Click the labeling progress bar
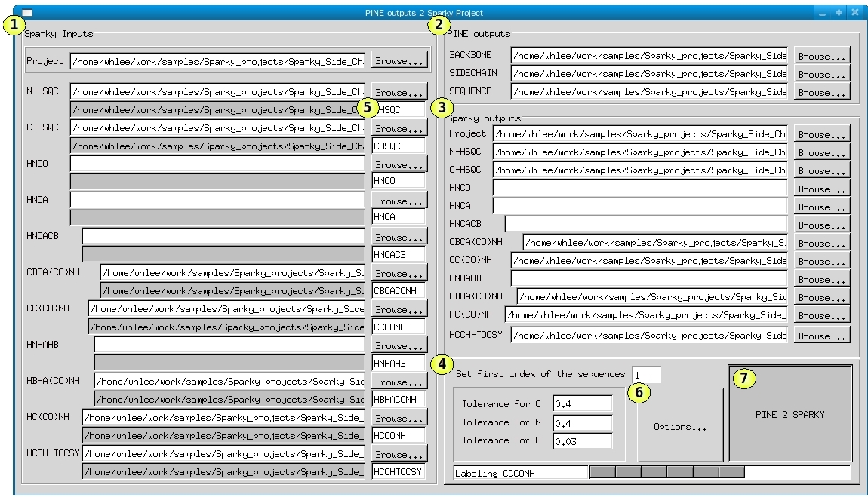Viewport: 868px width, 497px height. [720, 472]
